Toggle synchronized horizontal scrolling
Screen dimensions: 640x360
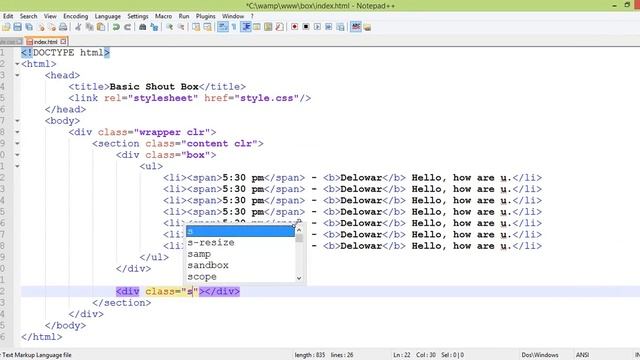pyautogui.click(x=207, y=27)
